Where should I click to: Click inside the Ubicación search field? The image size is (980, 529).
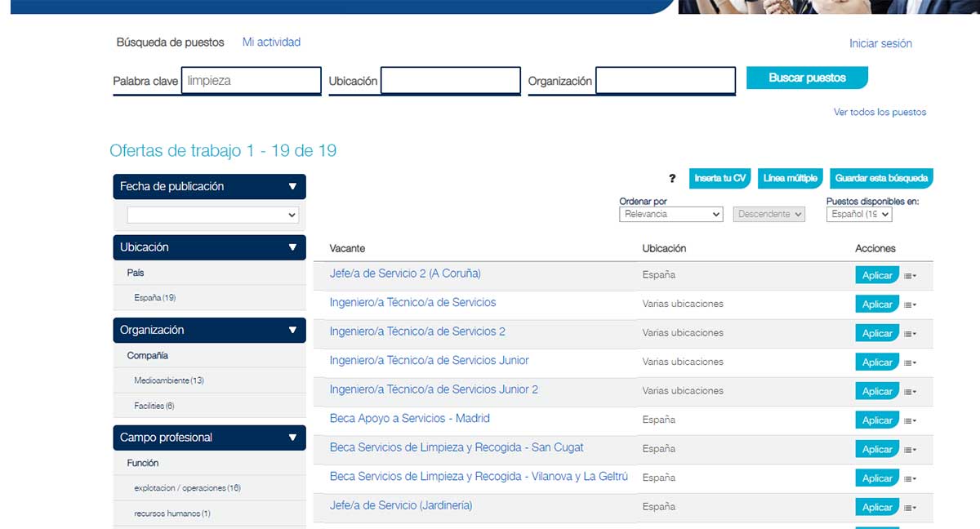[449, 80]
